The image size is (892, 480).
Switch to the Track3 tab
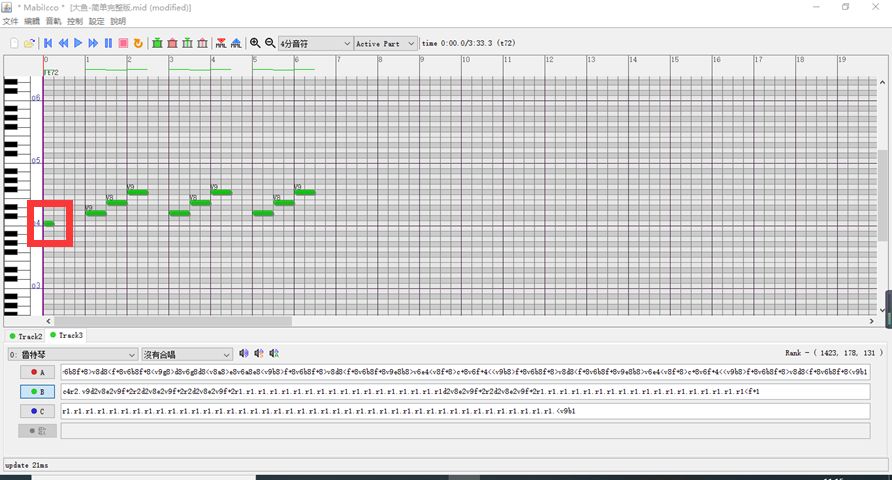click(x=66, y=336)
